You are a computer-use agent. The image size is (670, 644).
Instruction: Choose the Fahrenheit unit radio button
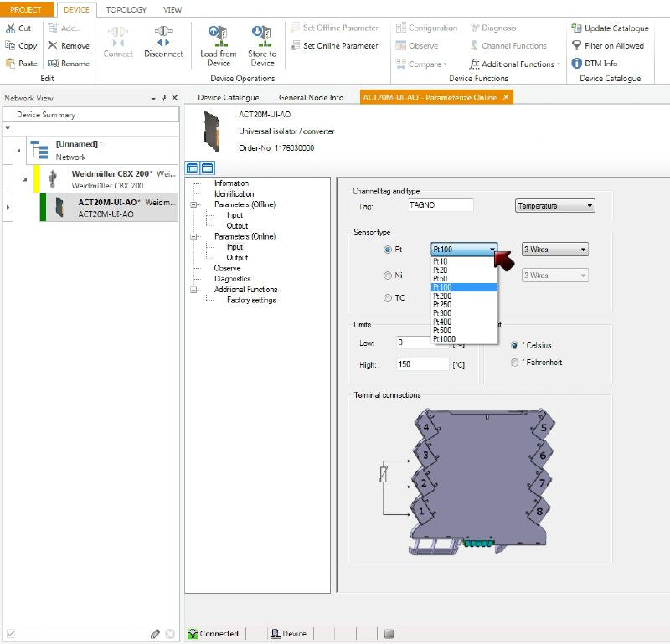pos(514,363)
